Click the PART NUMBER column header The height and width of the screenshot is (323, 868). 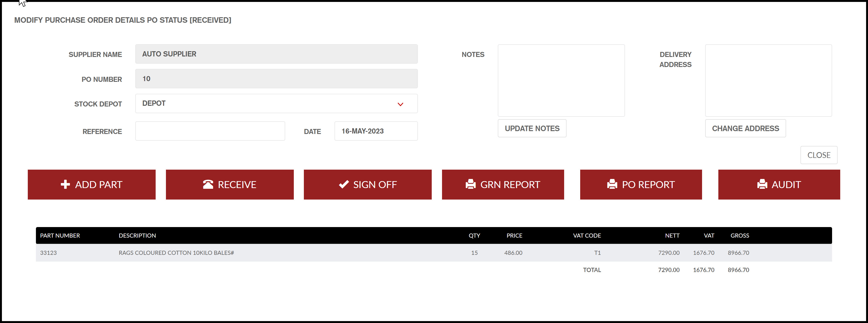pyautogui.click(x=60, y=235)
